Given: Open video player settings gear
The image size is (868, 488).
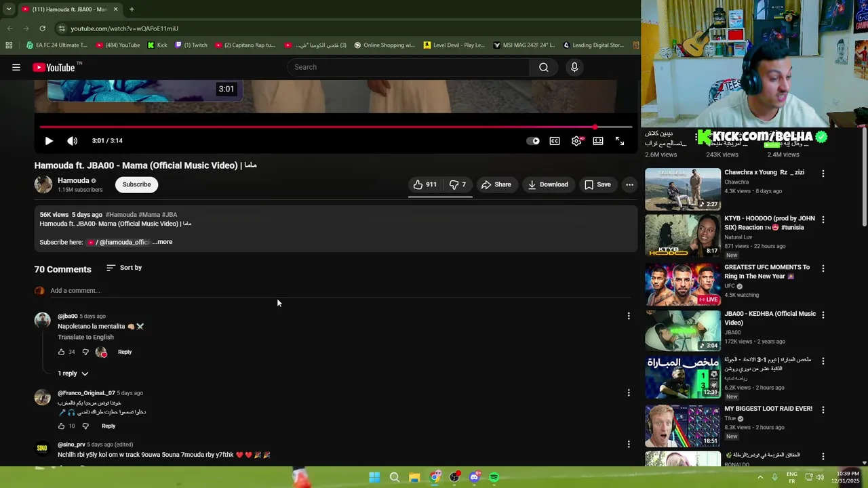Looking at the screenshot, I should pos(576,141).
